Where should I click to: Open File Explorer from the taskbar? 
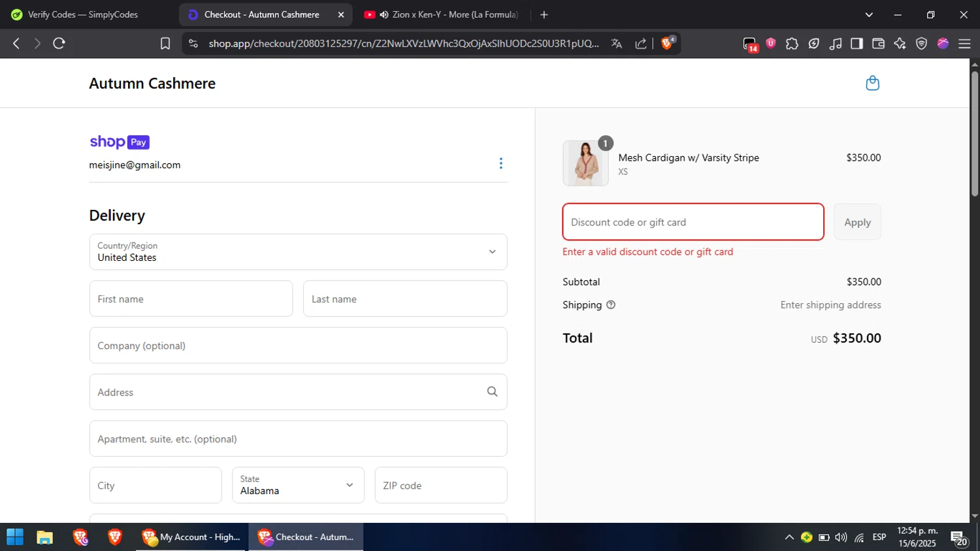click(x=44, y=537)
